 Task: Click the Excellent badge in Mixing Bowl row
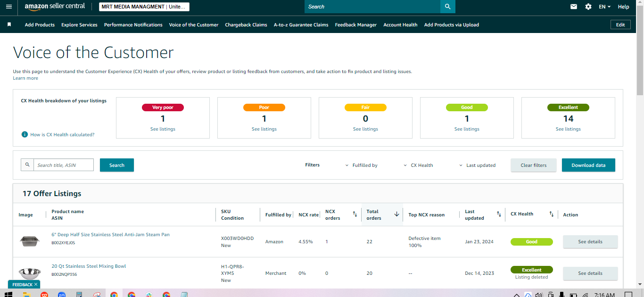532,270
